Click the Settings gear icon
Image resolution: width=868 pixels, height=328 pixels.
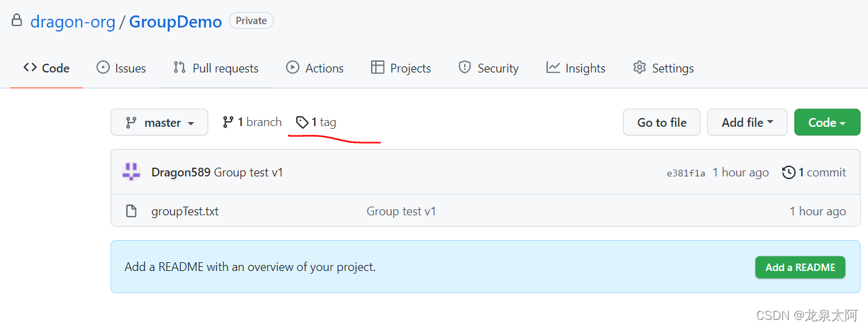(640, 67)
